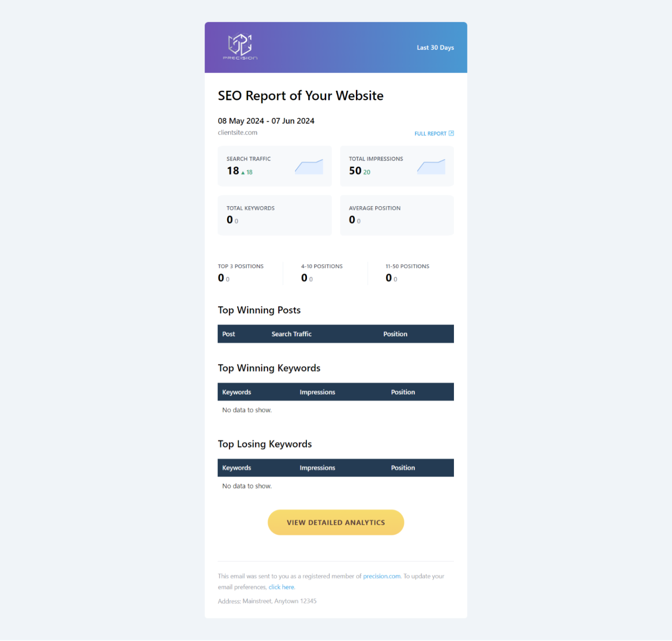This screenshot has height=641, width=672.
Task: Click the external-link icon beside Full Report
Action: [x=451, y=133]
